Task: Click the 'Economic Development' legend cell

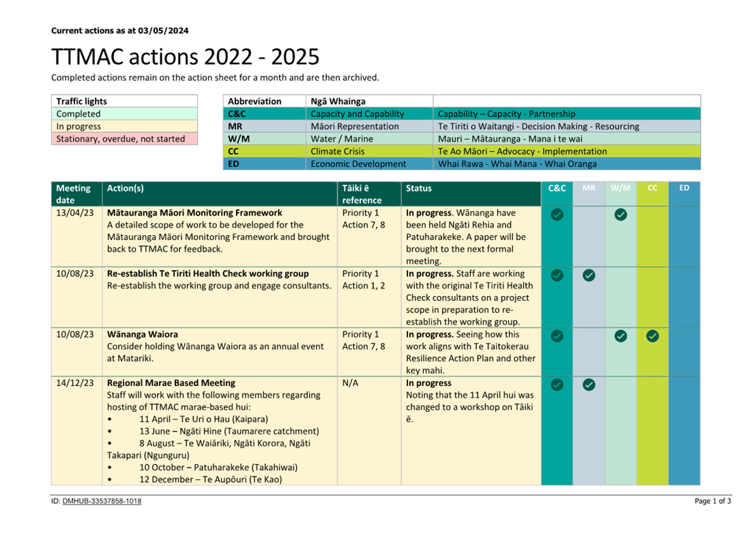Action: [369, 164]
